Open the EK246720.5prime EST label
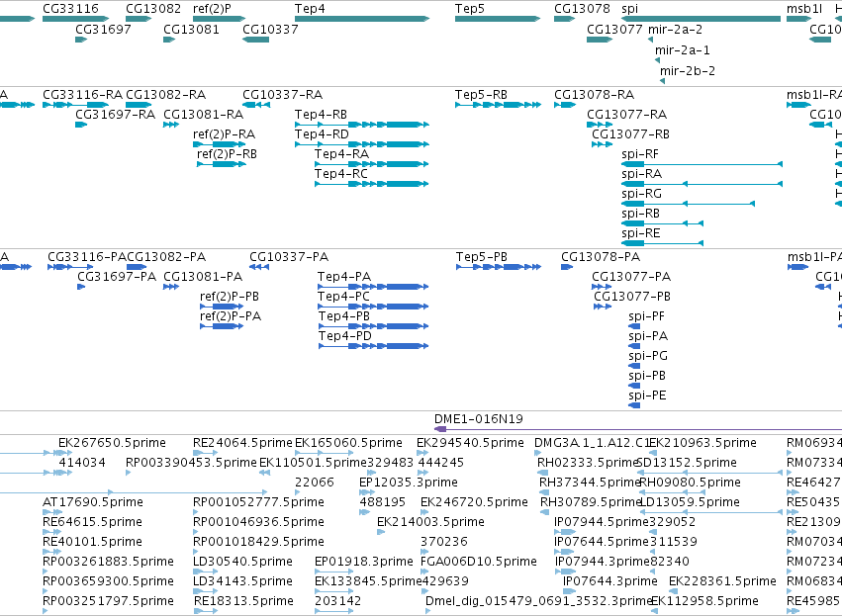This screenshot has height=616, width=842. [474, 502]
